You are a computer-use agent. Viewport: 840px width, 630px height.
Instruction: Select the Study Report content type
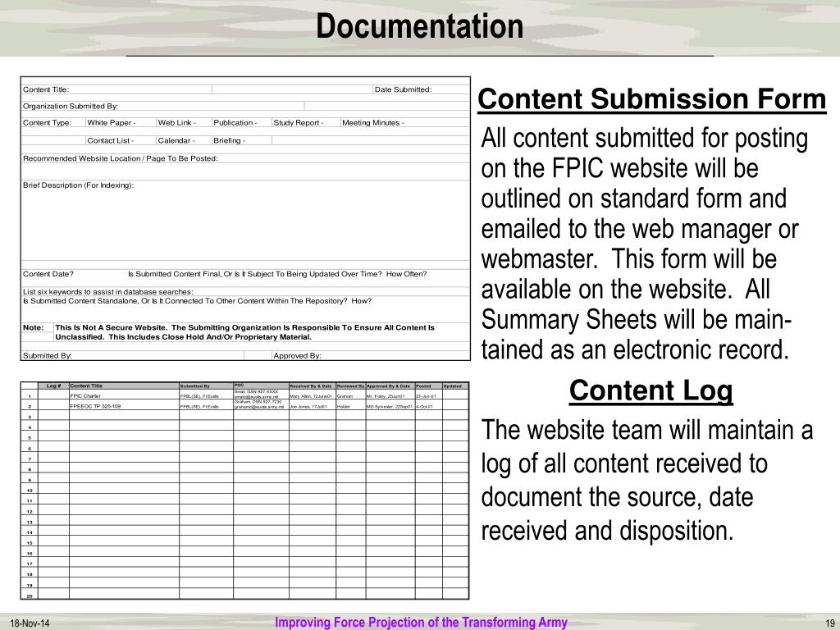[x=299, y=123]
